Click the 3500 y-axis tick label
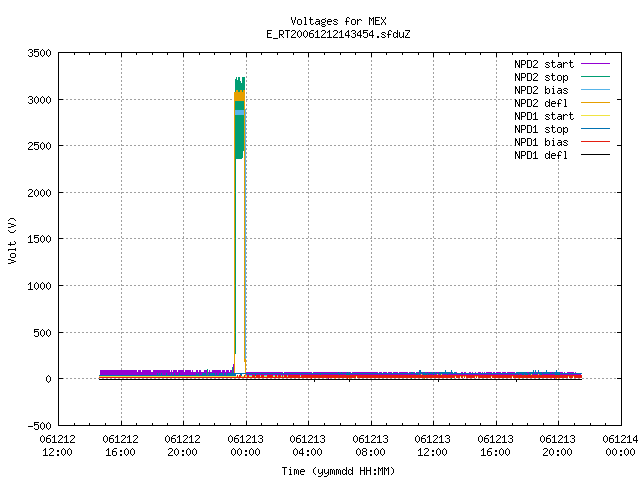Image resolution: width=640 pixels, height=480 pixels. (x=40, y=53)
